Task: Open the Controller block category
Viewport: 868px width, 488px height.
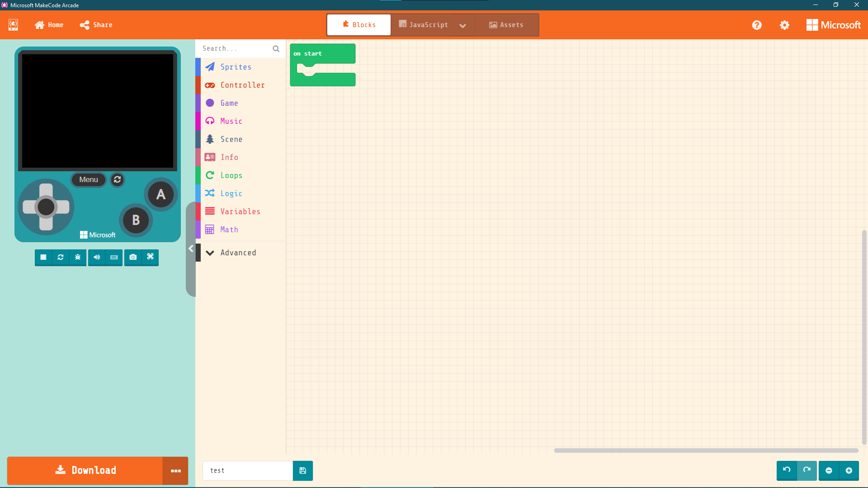Action: click(x=241, y=85)
